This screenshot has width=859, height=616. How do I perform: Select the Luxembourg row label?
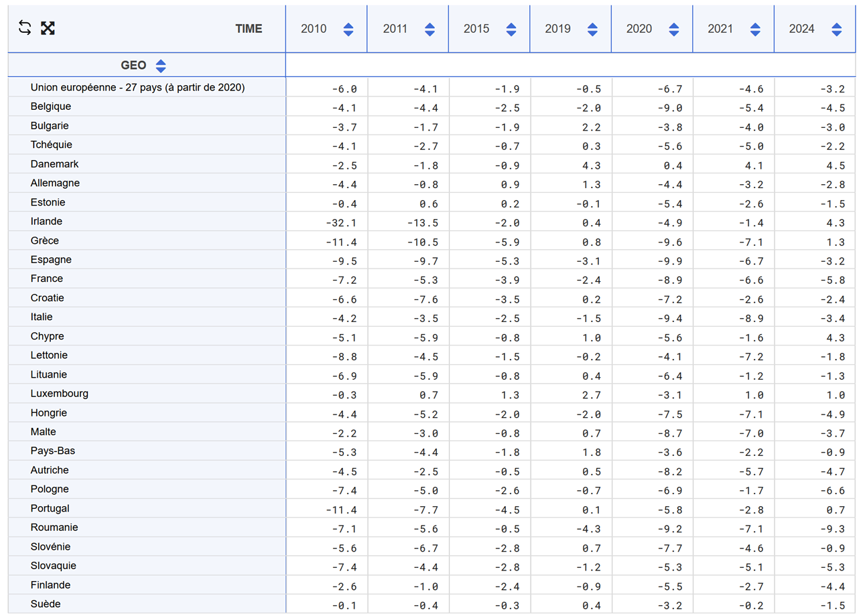coord(59,394)
